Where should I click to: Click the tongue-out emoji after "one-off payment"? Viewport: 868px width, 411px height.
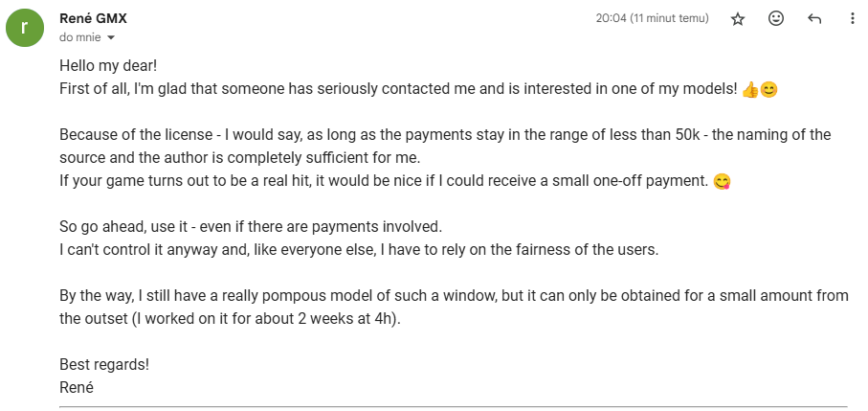[722, 182]
